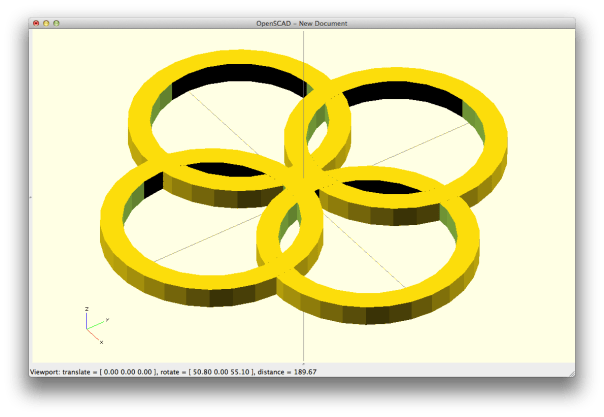The height and width of the screenshot is (417, 604).
Task: Click the OpenSCAD - New Document title bar
Action: (x=302, y=21)
